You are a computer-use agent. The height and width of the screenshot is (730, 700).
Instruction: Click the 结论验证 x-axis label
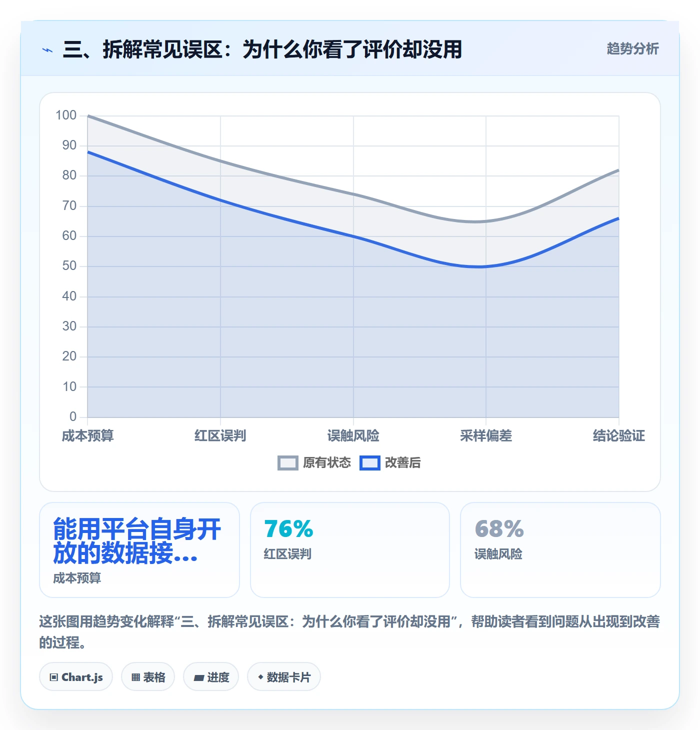(x=619, y=436)
